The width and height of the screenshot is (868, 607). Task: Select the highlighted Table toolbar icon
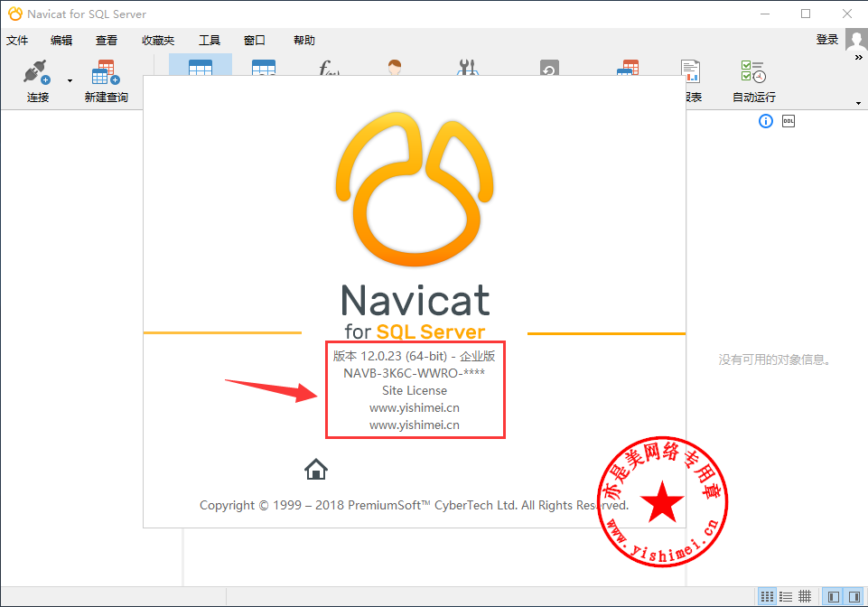pyautogui.click(x=201, y=67)
